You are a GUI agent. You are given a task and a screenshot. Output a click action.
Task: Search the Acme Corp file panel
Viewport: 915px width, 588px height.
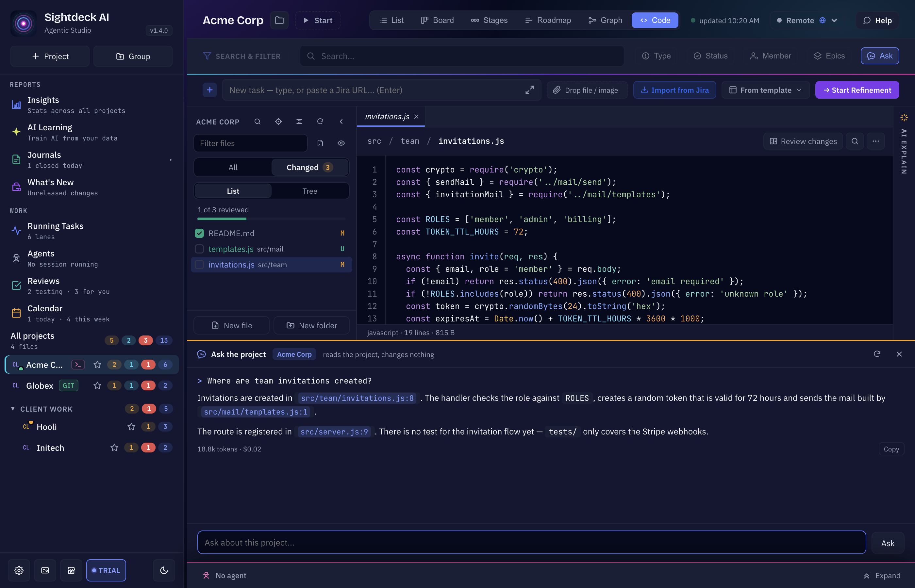[258, 122]
